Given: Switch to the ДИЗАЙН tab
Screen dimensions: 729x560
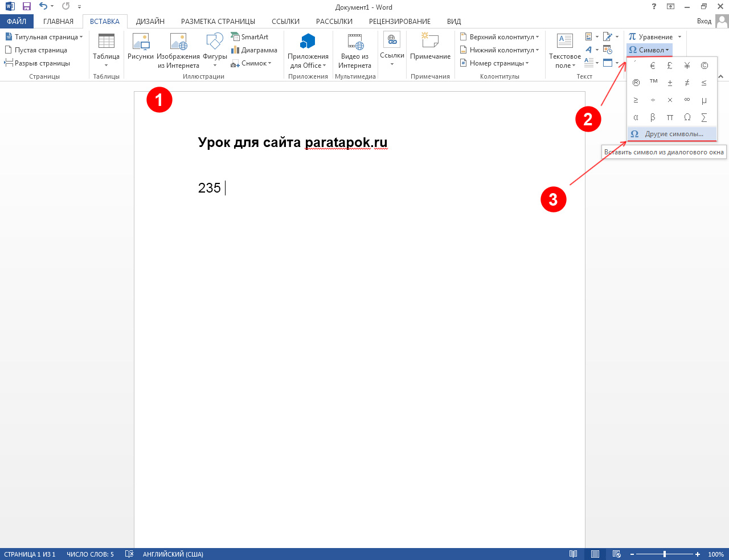Looking at the screenshot, I should tap(150, 22).
